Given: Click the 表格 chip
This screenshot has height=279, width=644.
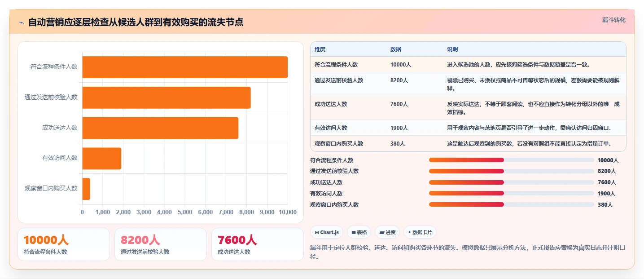Looking at the screenshot, I should tap(359, 232).
